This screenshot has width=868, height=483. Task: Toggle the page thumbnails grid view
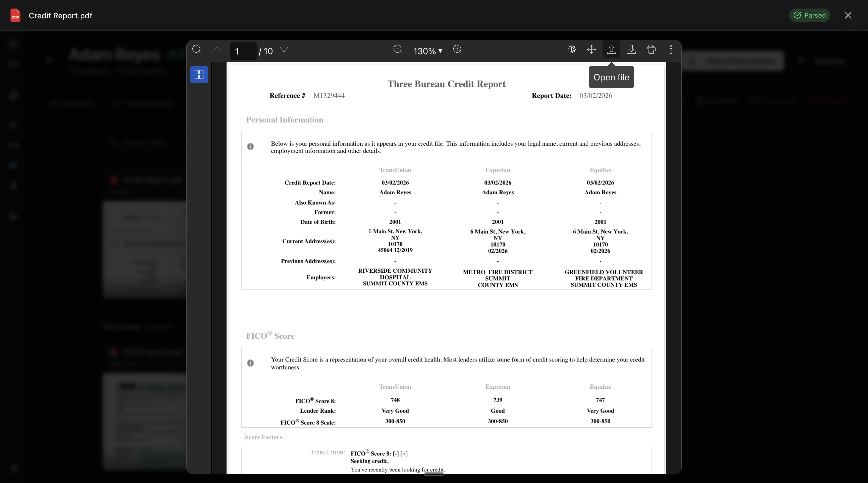pyautogui.click(x=199, y=75)
